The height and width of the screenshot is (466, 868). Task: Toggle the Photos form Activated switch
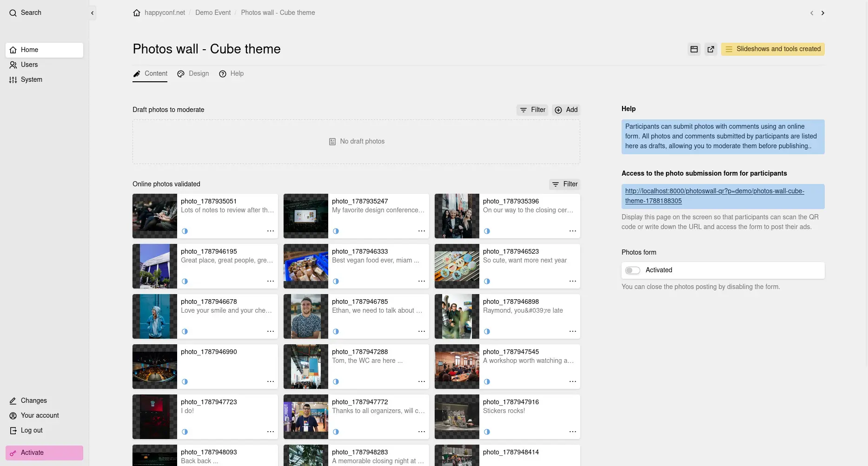(x=633, y=270)
